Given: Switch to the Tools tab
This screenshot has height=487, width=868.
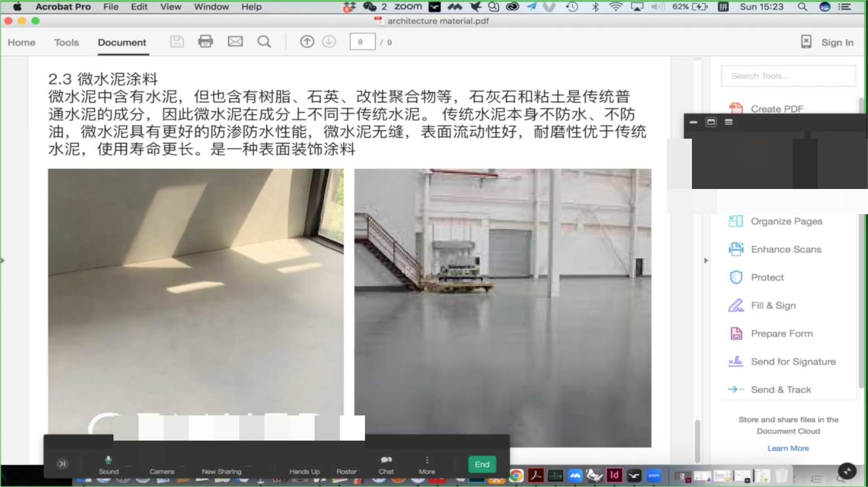Looking at the screenshot, I should click(x=67, y=42).
